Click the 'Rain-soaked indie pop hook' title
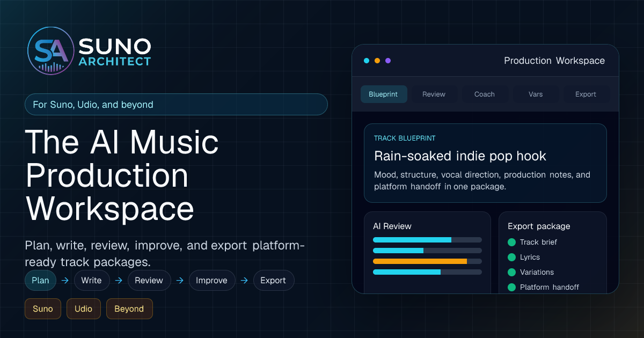Screen dimensions: 644x338 click(460, 156)
